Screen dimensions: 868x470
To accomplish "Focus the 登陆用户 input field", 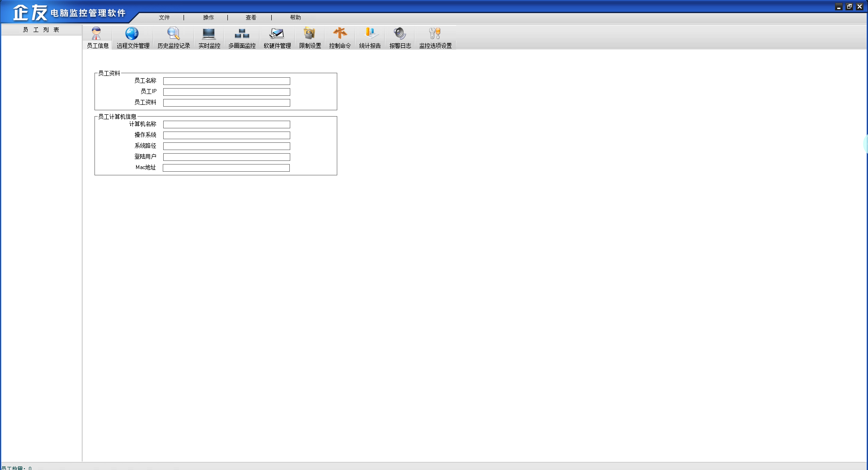I will 226,157.
